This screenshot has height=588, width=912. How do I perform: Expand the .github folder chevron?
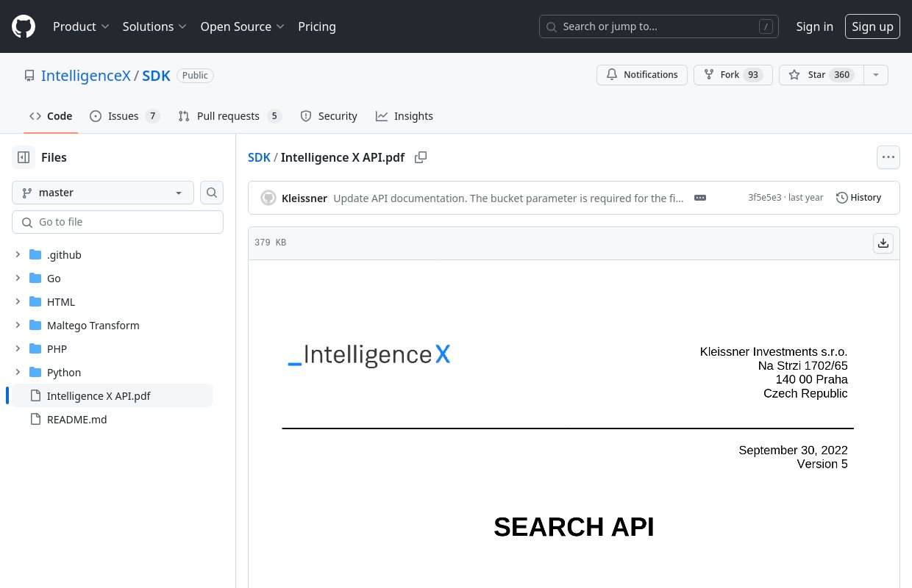pyautogui.click(x=18, y=255)
